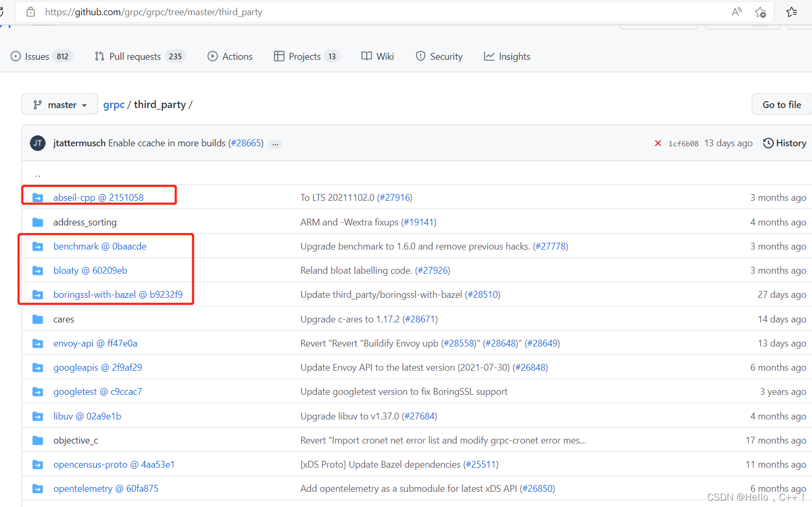Click the jtattermusch avatar thumbnail
The width and height of the screenshot is (812, 507).
pyautogui.click(x=37, y=143)
